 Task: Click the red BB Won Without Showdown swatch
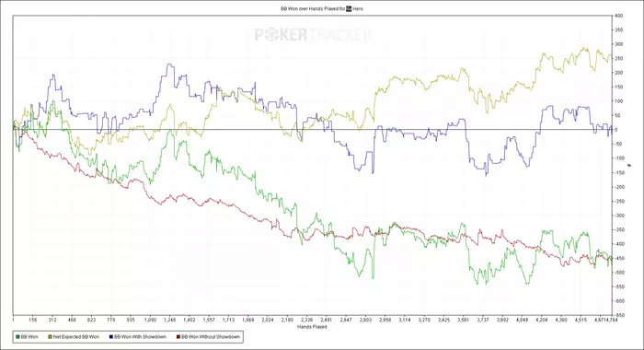click(x=178, y=337)
